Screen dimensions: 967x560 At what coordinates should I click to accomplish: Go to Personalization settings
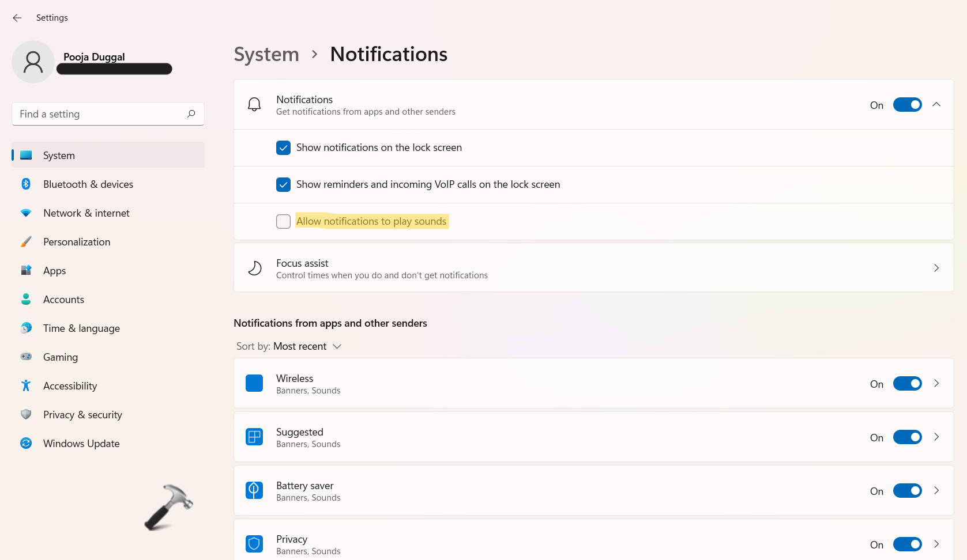[x=77, y=242]
